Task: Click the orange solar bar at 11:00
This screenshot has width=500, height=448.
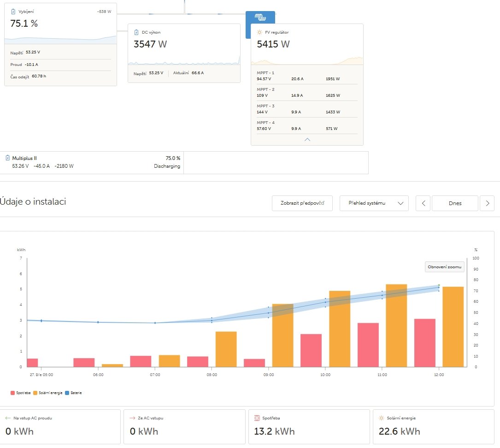Action: coord(396,325)
